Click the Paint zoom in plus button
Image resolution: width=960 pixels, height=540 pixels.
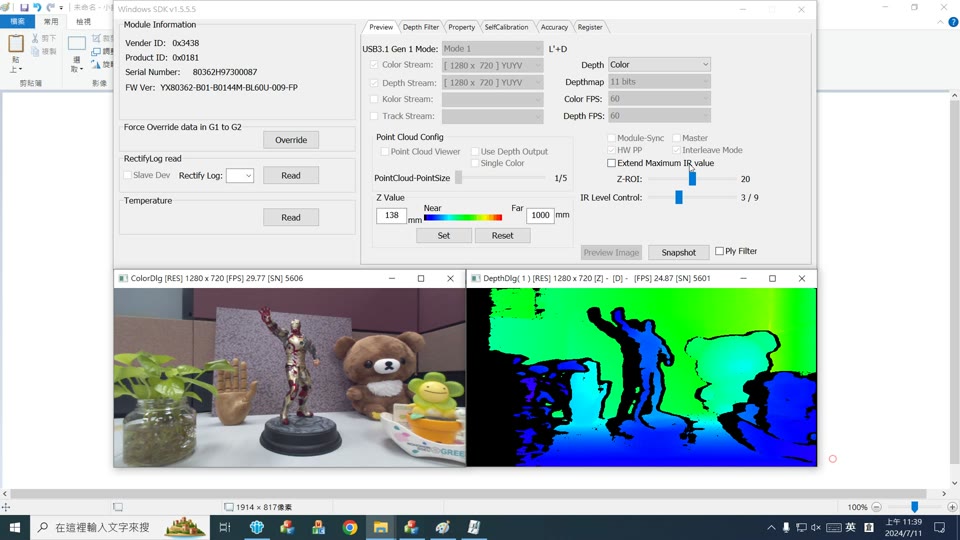point(952,507)
